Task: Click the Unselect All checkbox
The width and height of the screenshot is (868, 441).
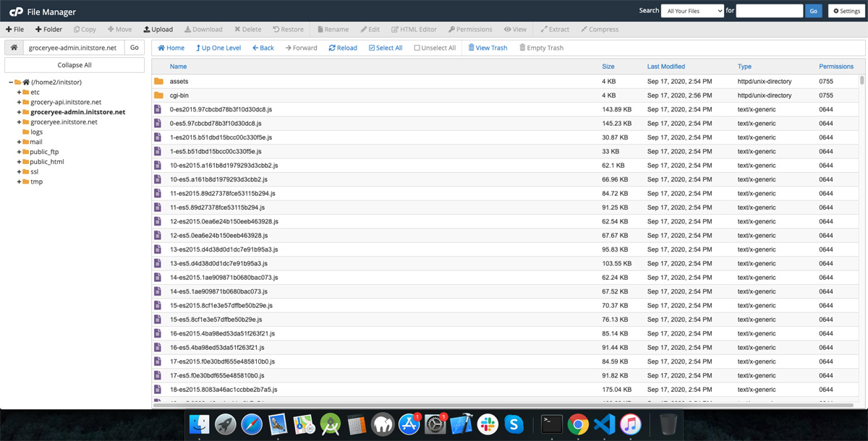Action: point(417,48)
